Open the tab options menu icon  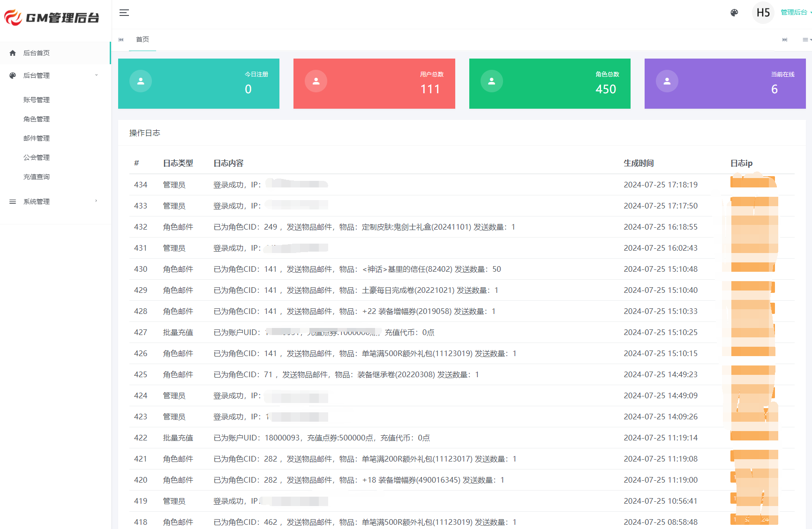click(806, 40)
